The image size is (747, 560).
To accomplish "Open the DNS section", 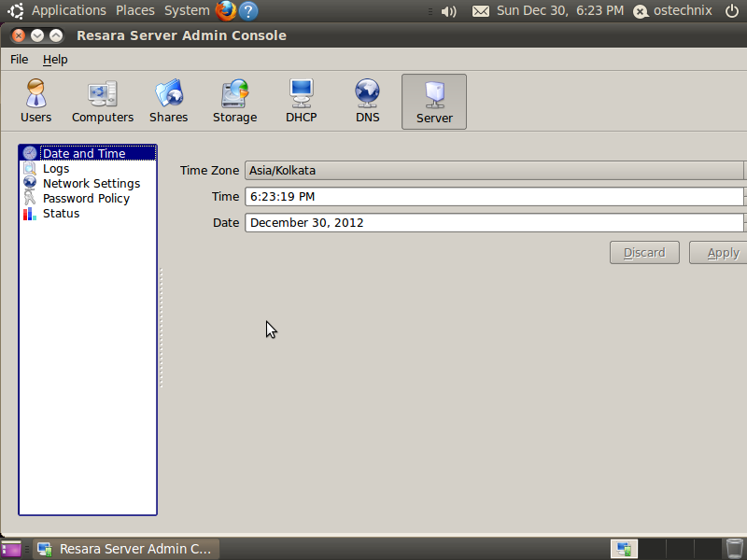I will coord(367,102).
